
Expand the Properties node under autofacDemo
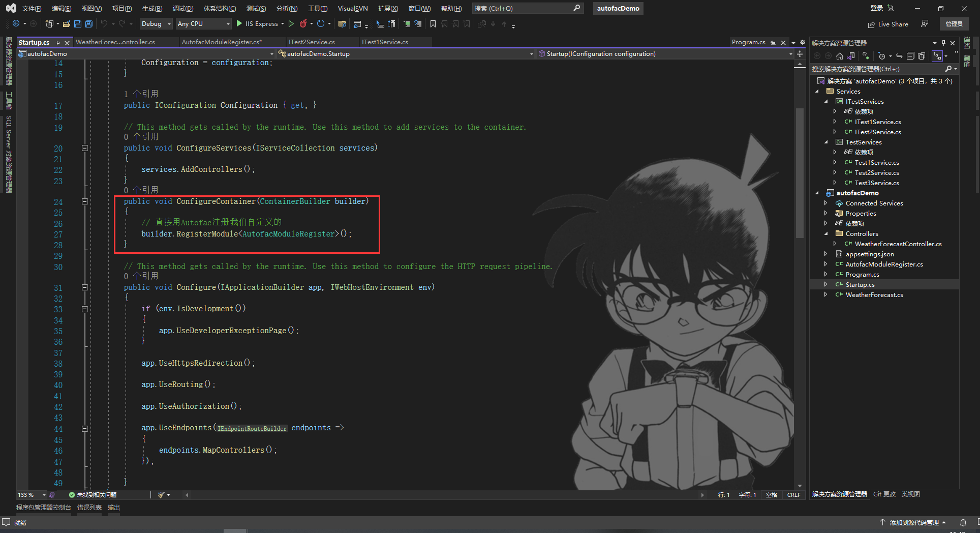point(826,214)
